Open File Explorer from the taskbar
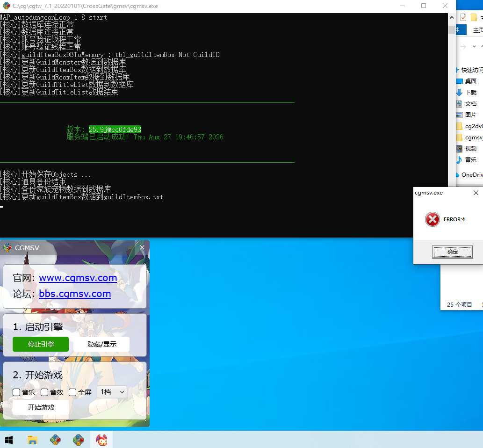The height and width of the screenshot is (448, 483). pyautogui.click(x=32, y=440)
